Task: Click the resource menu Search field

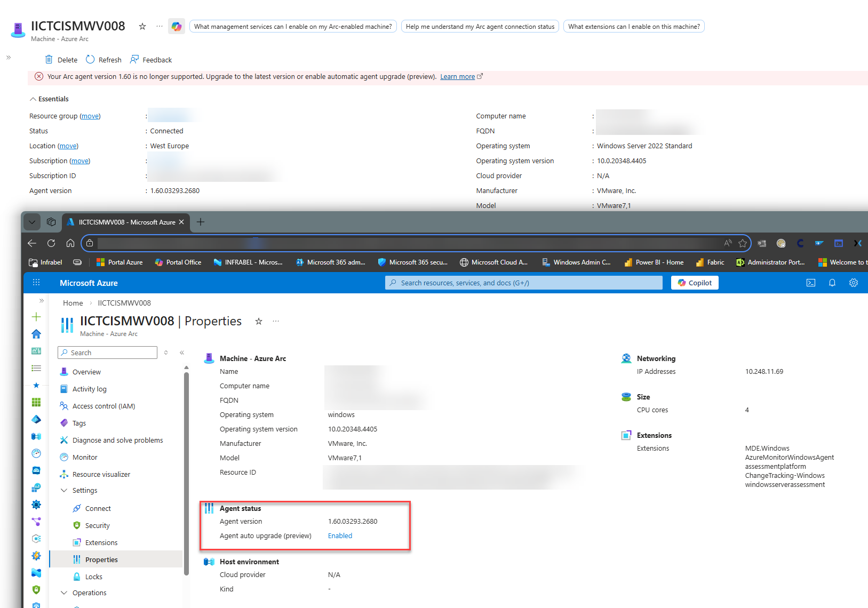Action: (x=107, y=353)
